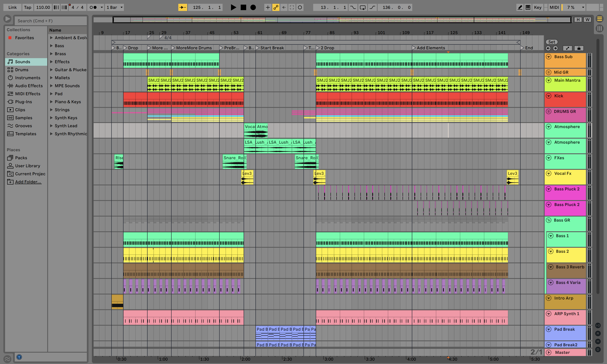Image resolution: width=607 pixels, height=364 pixels.
Task: Select the Drums category in browser
Action: [21, 70]
